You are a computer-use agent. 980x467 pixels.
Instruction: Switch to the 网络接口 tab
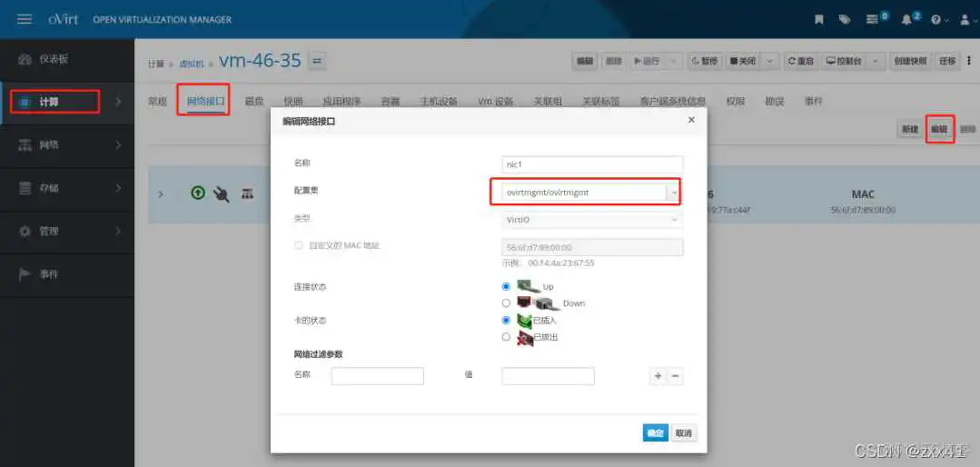tap(205, 101)
